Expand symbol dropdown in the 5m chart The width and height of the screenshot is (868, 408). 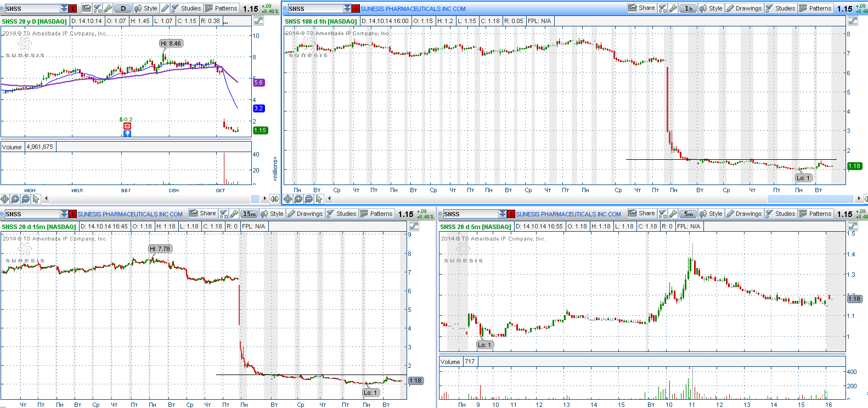[x=503, y=214]
